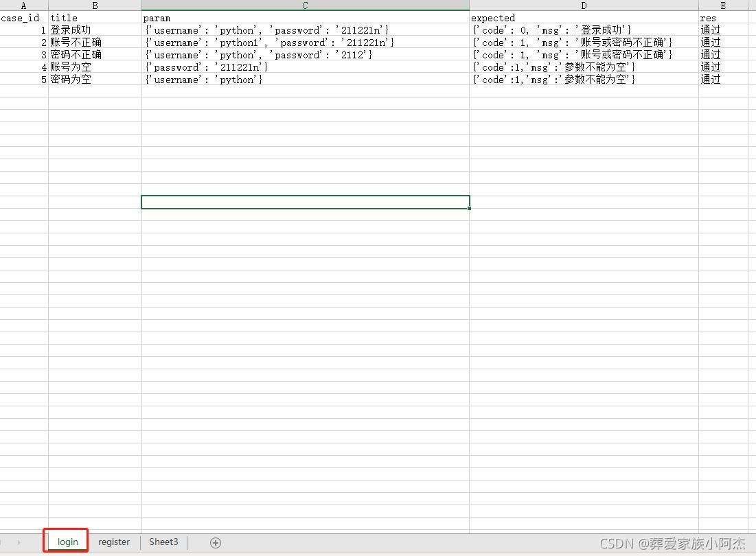The image size is (756, 556).
Task: Select param cell with password 2112
Action: click(305, 54)
